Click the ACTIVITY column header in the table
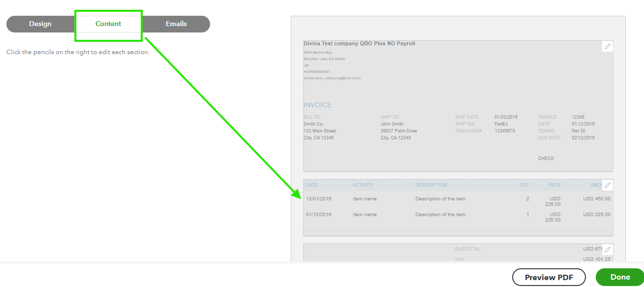This screenshot has height=287, width=644. 363,185
